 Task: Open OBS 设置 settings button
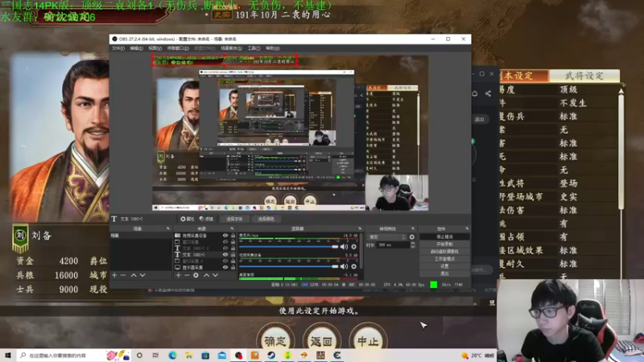(444, 266)
